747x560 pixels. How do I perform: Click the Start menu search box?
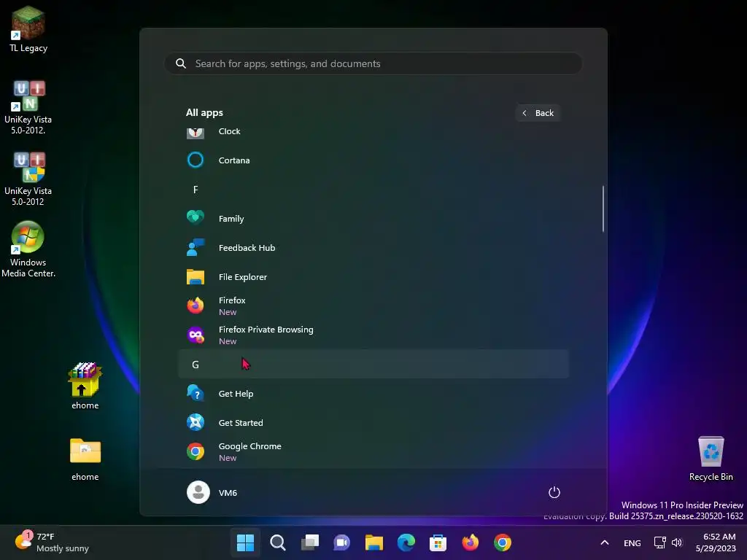pyautogui.click(x=373, y=63)
